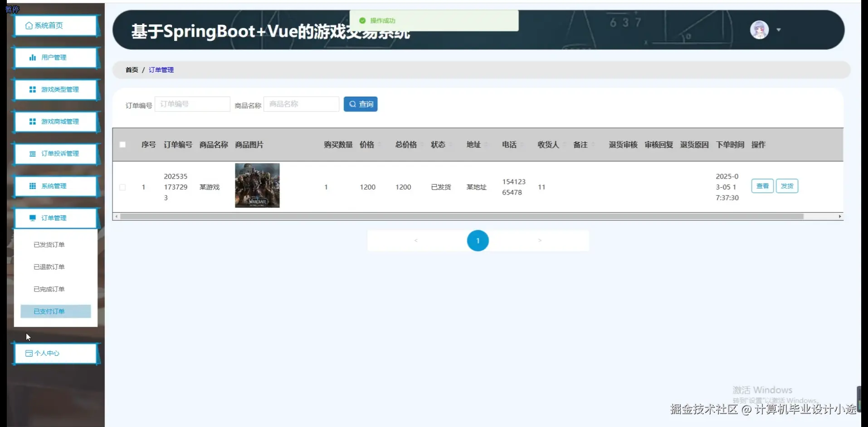Open 用户管理 via its chart icon
This screenshot has width=868, height=427.
pyautogui.click(x=32, y=57)
